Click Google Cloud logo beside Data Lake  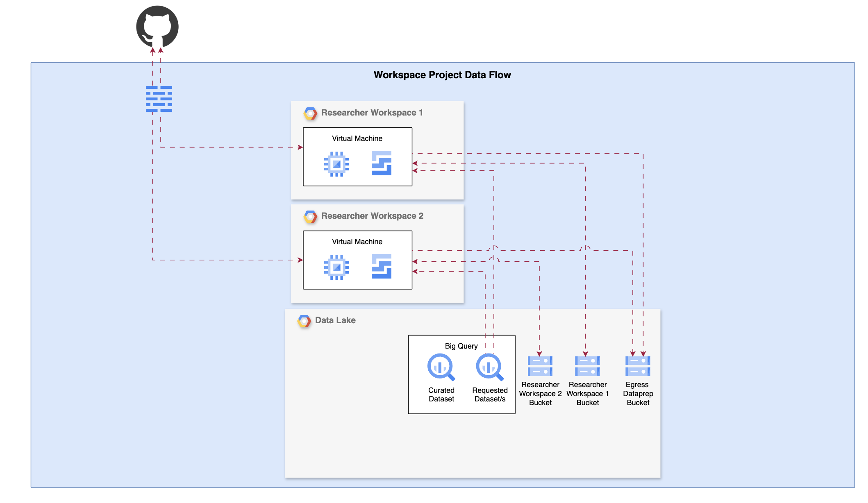[x=304, y=321]
